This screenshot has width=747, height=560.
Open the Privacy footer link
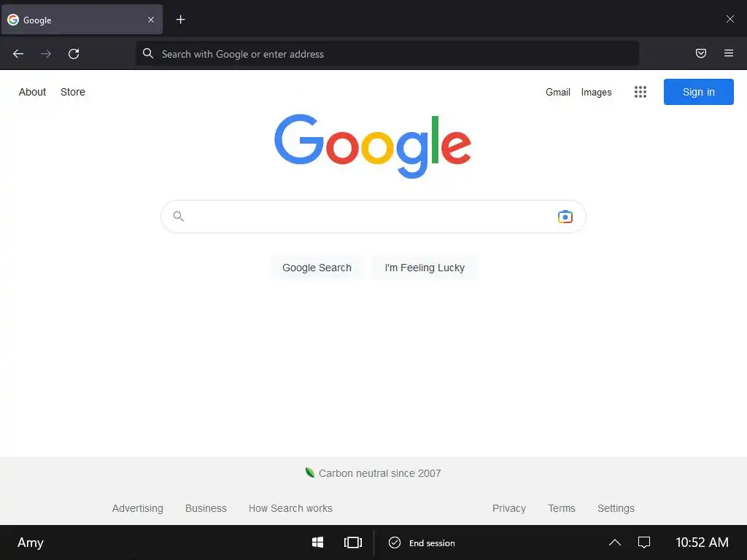pos(508,508)
